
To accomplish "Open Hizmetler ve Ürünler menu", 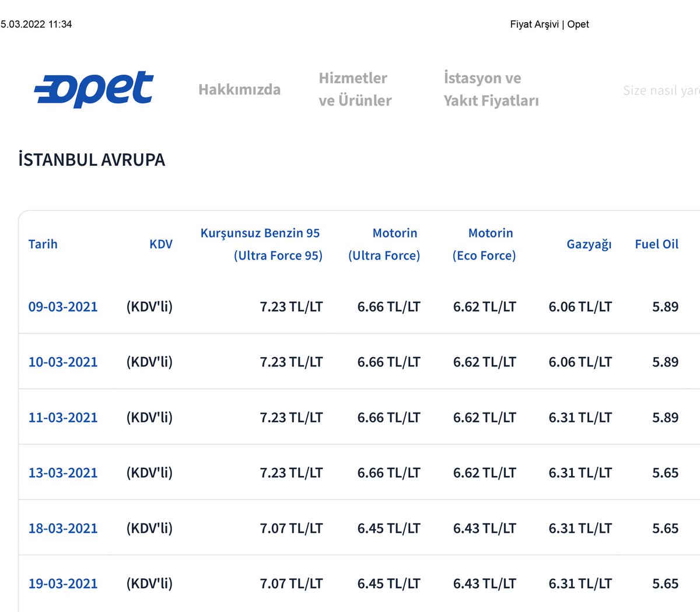I will click(355, 89).
